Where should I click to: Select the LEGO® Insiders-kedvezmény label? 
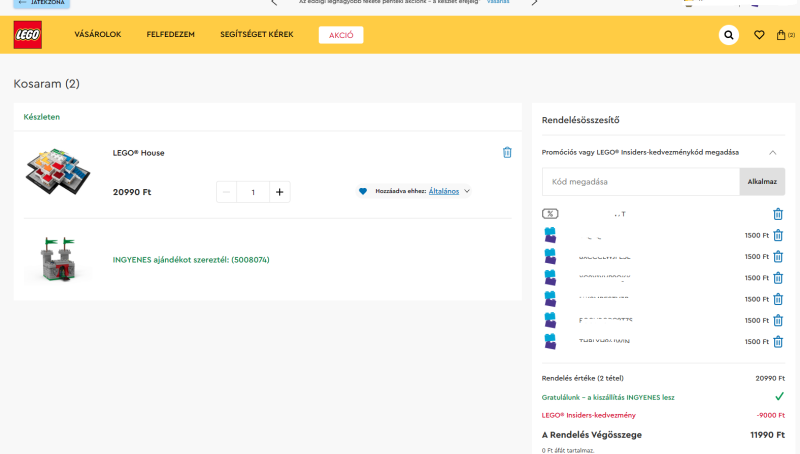[x=588, y=415]
